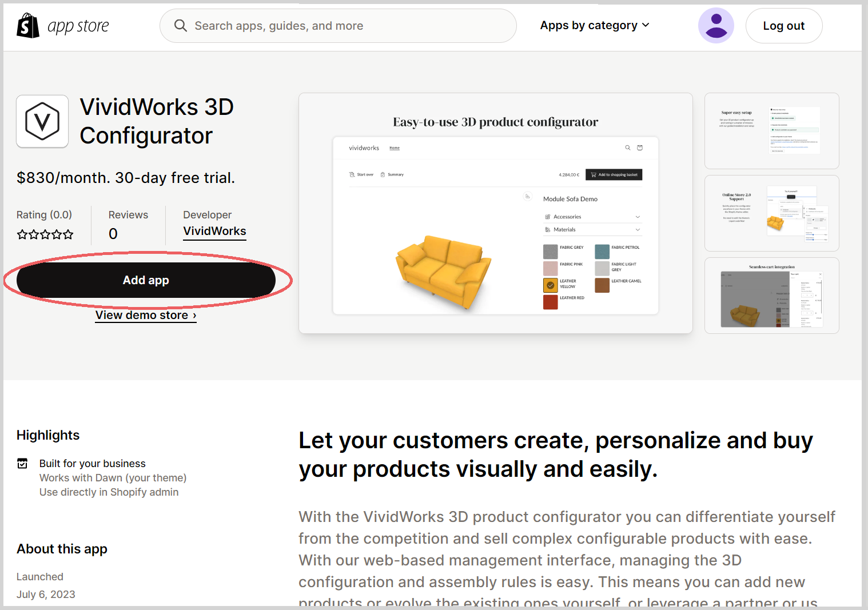
Task: Open the Super easy setup thumbnail
Action: click(772, 131)
